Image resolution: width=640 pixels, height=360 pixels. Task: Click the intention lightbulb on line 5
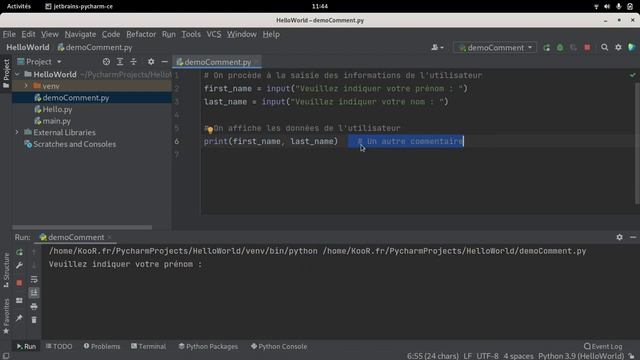(210, 130)
